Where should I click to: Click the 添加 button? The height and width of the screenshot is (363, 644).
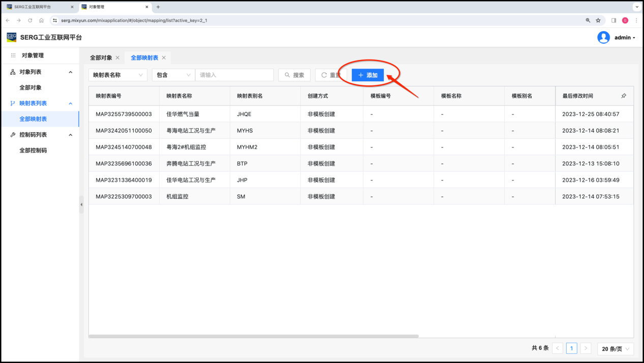coord(367,75)
